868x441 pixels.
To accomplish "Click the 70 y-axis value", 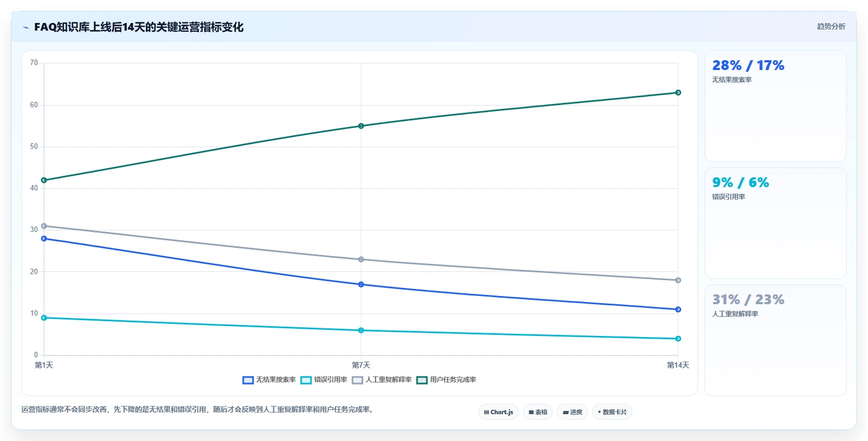I will (34, 63).
